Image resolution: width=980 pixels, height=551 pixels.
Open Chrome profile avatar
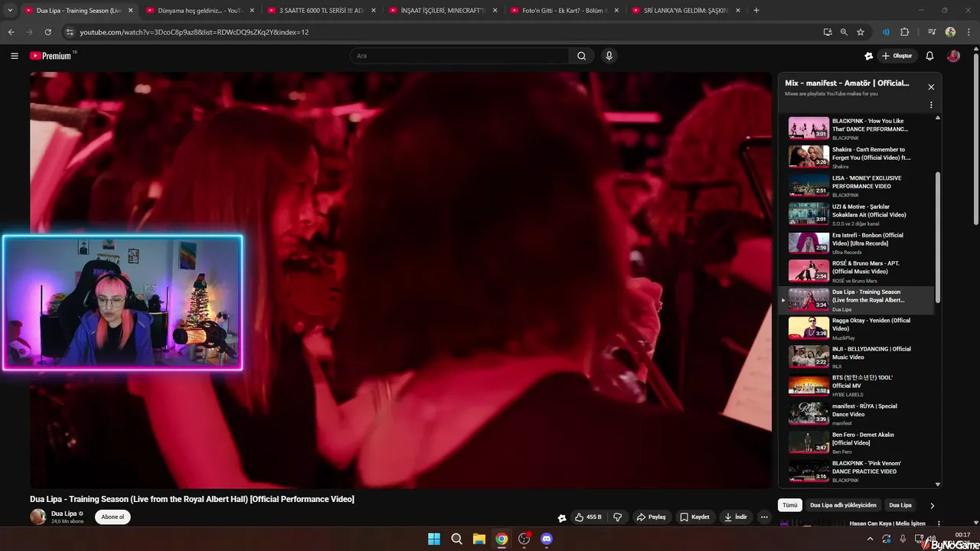coord(950,32)
